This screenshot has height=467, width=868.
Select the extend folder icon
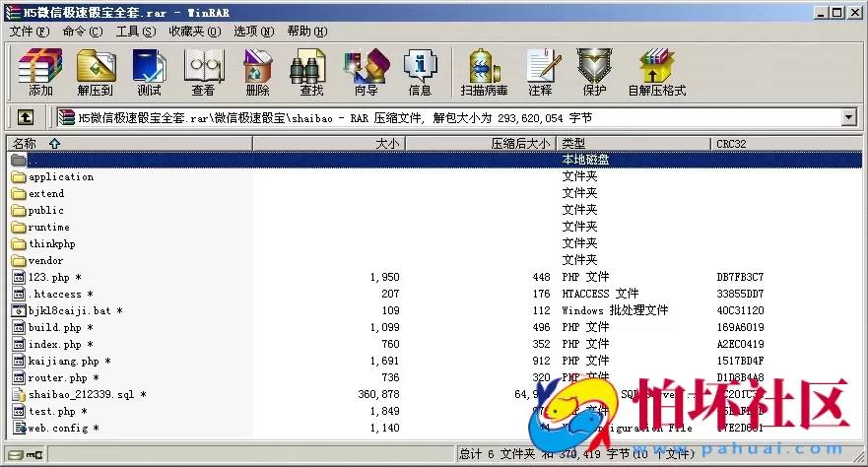(x=19, y=194)
